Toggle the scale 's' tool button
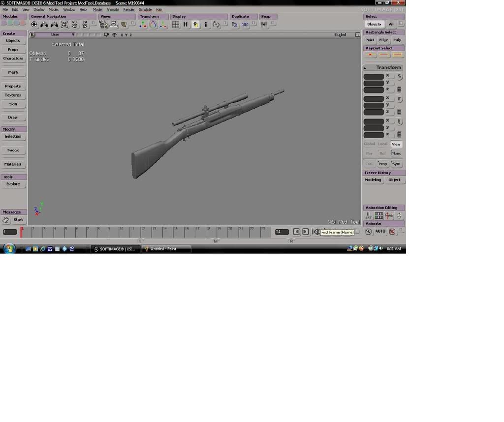Viewport: 504px width, 422px height. click(399, 76)
